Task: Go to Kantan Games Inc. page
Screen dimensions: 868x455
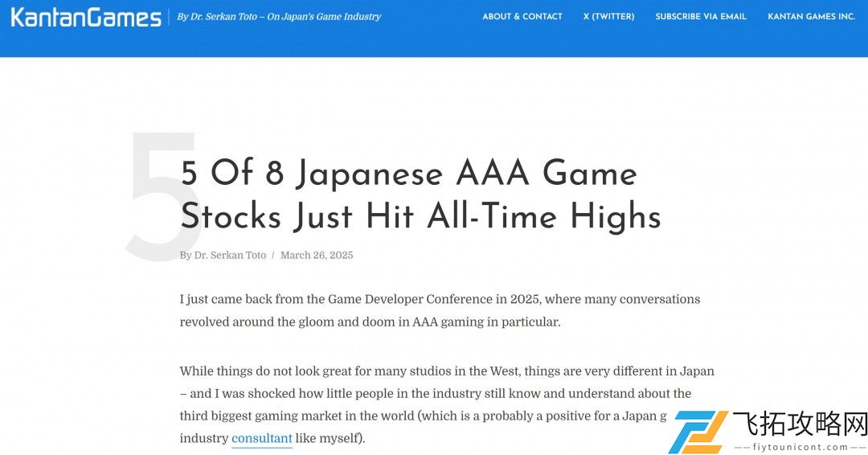Action: (x=811, y=17)
